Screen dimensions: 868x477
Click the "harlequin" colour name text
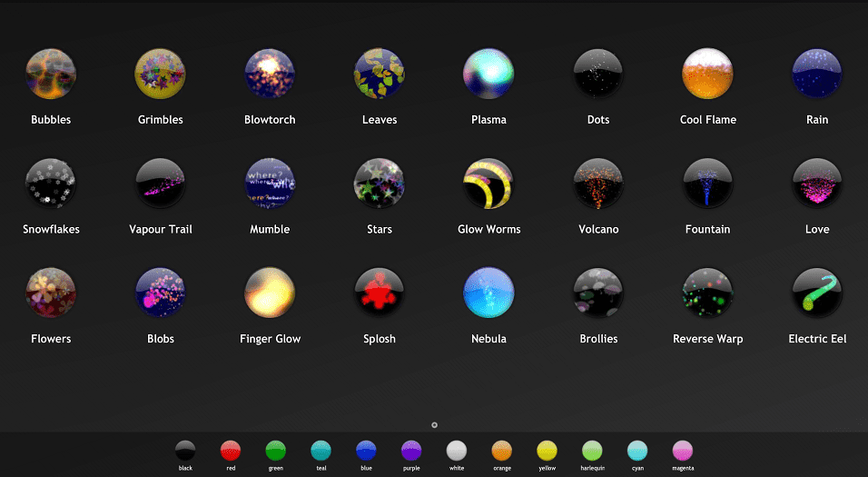592,468
